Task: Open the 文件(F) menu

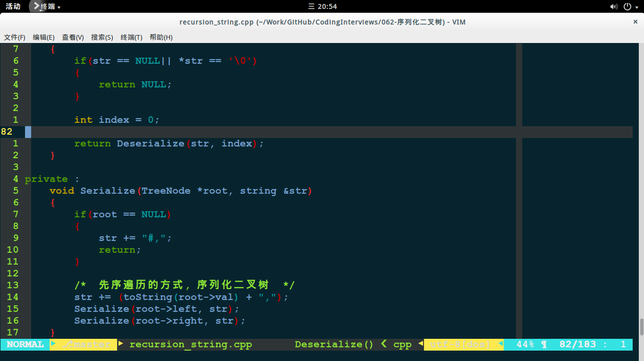Action: (x=15, y=37)
